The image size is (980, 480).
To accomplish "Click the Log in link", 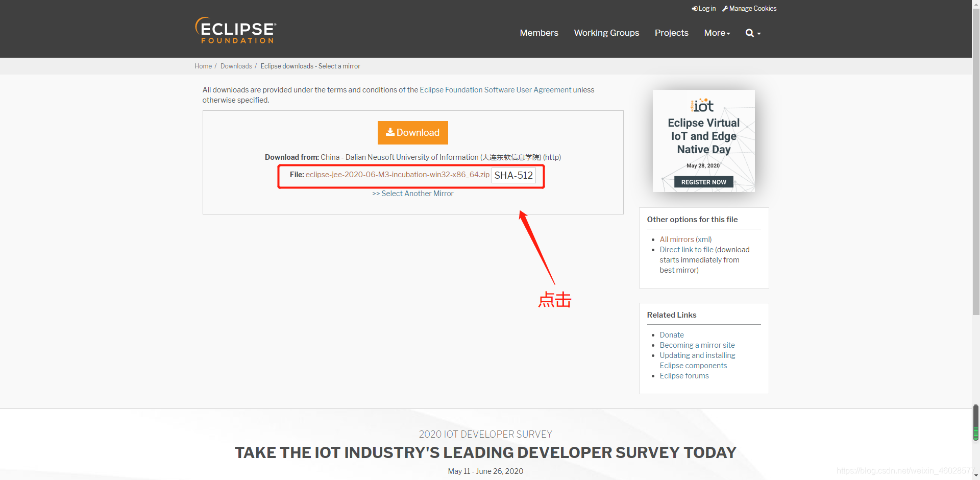I will [x=704, y=9].
